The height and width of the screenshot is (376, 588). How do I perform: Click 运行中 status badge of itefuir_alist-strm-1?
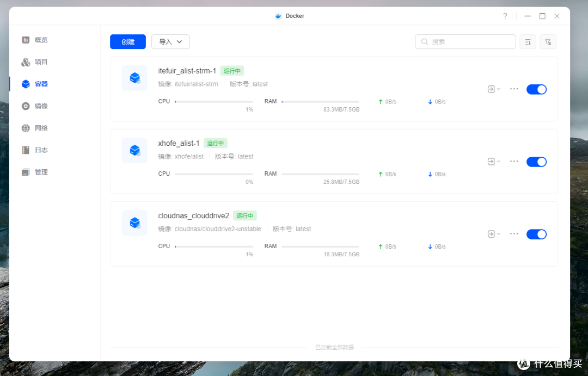[232, 71]
